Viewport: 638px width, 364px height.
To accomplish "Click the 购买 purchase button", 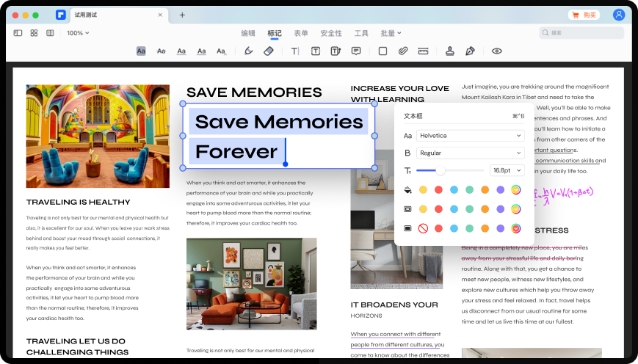I will click(584, 15).
